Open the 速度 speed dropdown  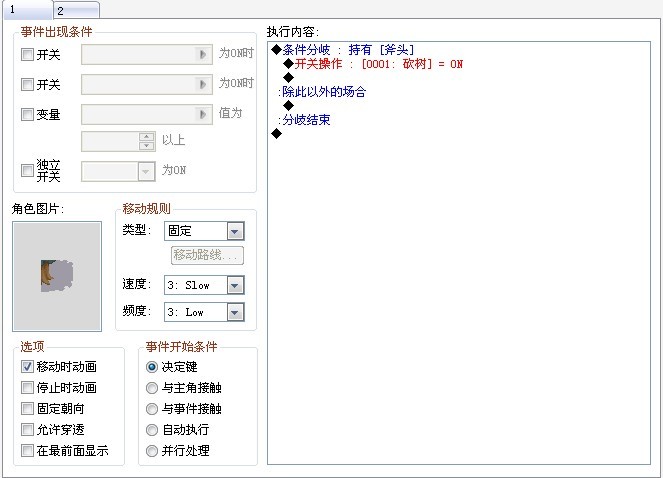click(x=204, y=285)
